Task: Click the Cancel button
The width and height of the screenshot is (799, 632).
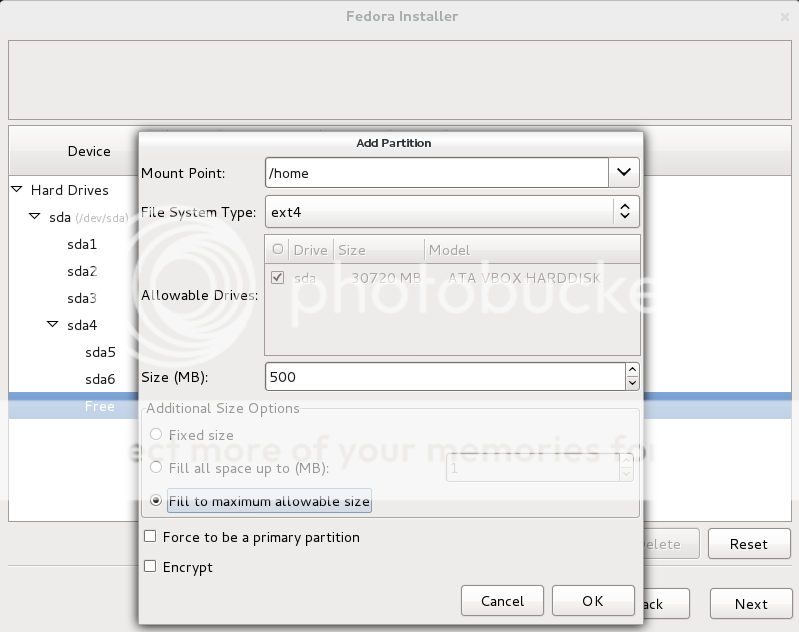Action: pyautogui.click(x=502, y=601)
